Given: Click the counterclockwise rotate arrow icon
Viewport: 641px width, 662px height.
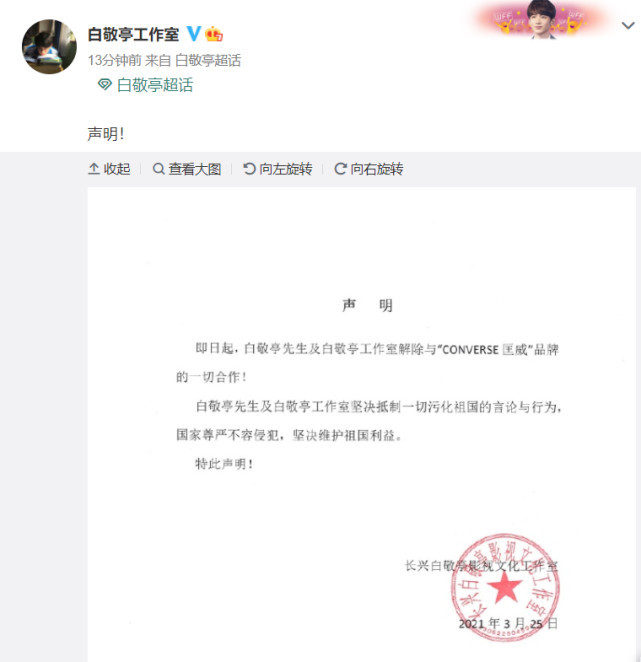Looking at the screenshot, I should click(x=249, y=169).
